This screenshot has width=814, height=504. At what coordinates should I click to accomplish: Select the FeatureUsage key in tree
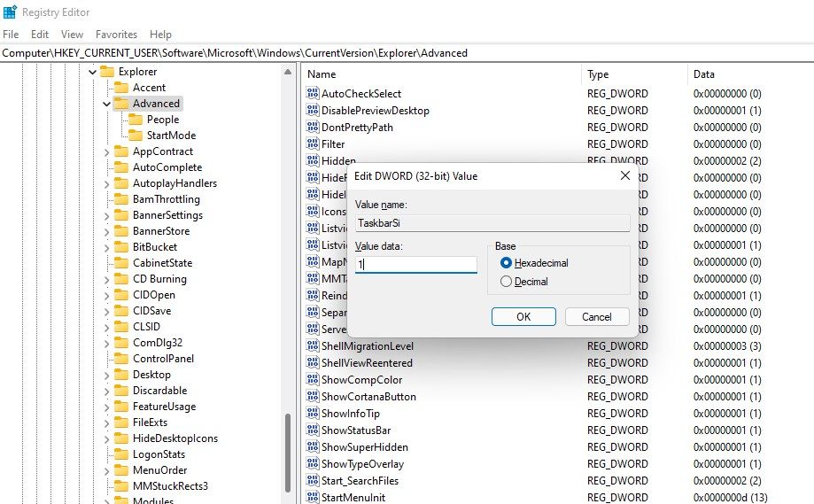coord(164,407)
